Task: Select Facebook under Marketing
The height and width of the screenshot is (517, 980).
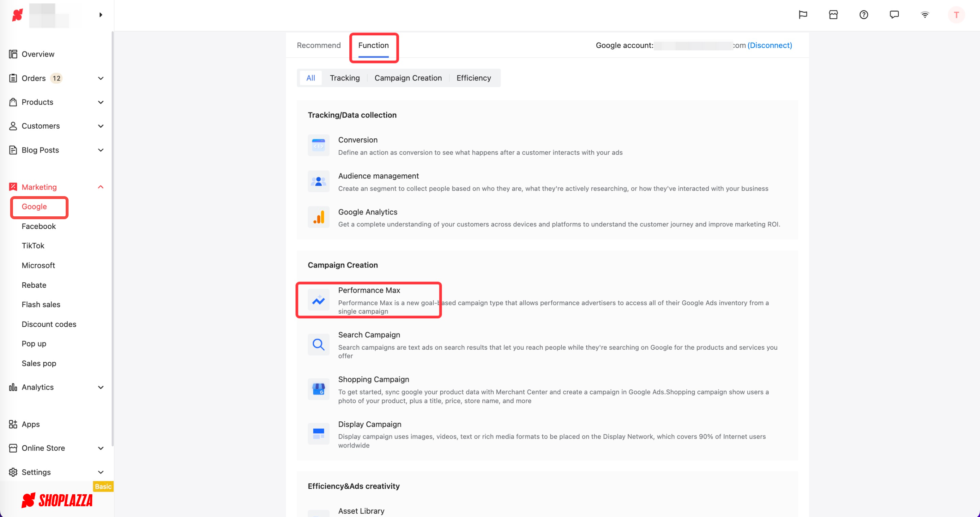Action: 38,226
